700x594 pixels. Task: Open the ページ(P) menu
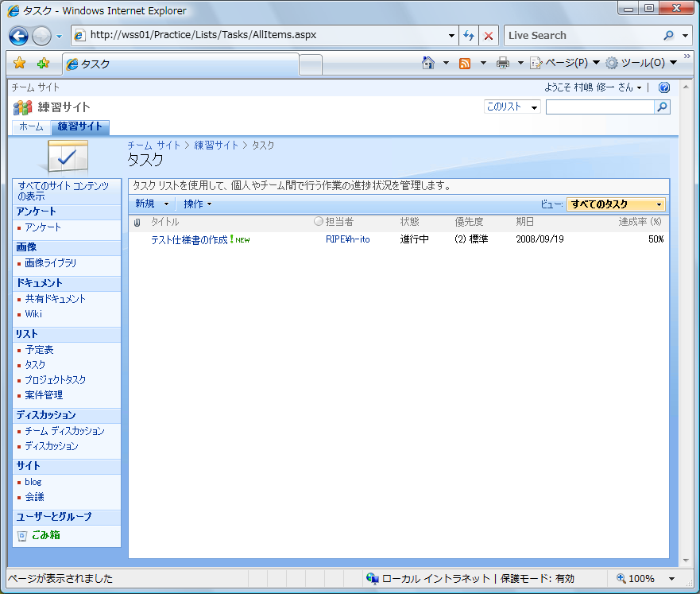tap(565, 63)
